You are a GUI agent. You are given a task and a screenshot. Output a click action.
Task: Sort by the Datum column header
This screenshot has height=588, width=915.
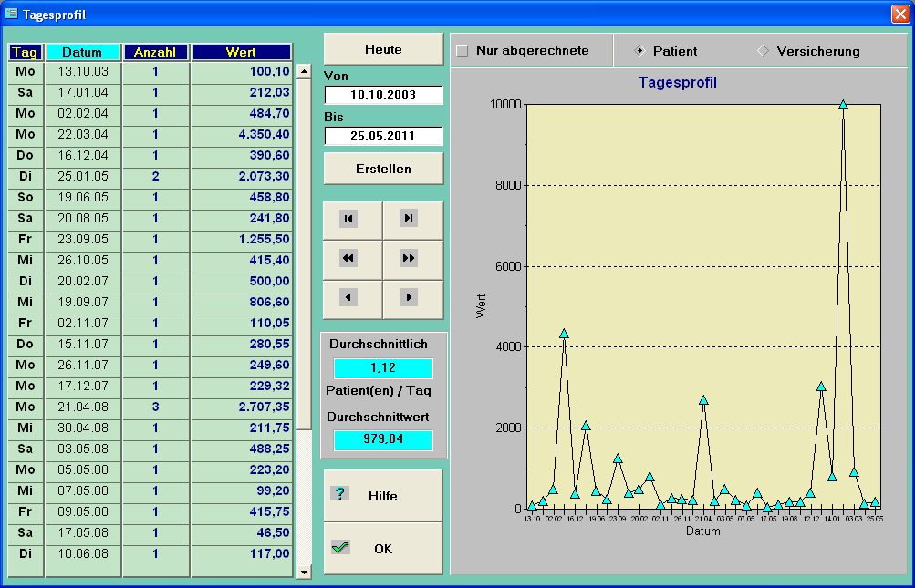[x=83, y=52]
